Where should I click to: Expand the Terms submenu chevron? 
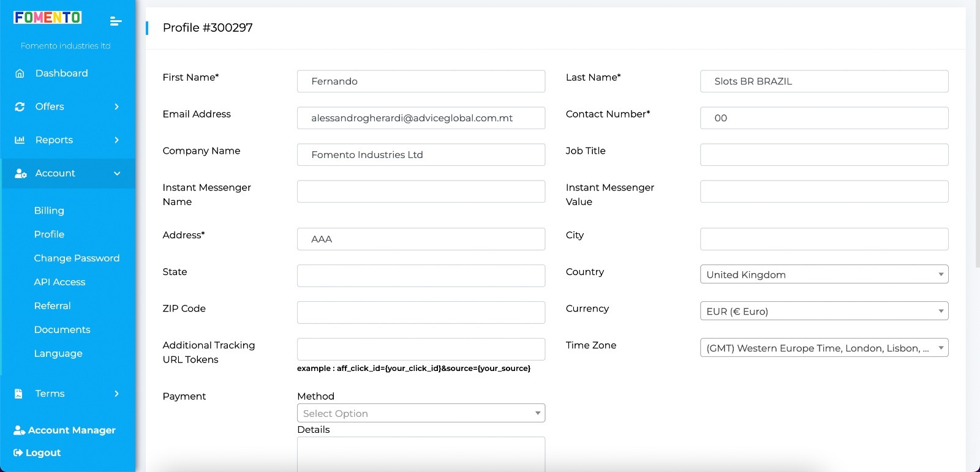(x=116, y=394)
